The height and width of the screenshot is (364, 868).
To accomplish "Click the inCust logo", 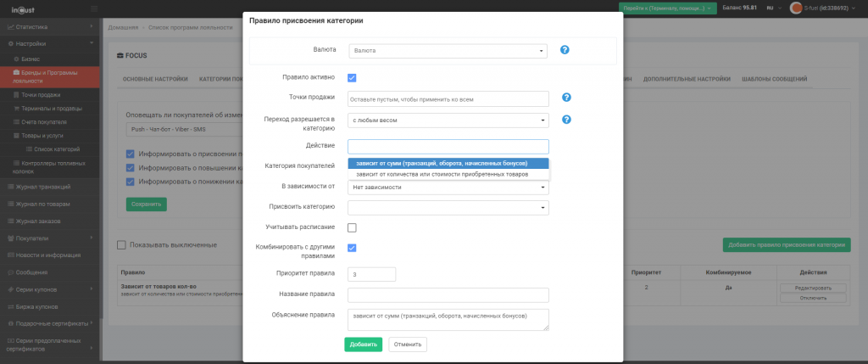I will click(x=21, y=8).
